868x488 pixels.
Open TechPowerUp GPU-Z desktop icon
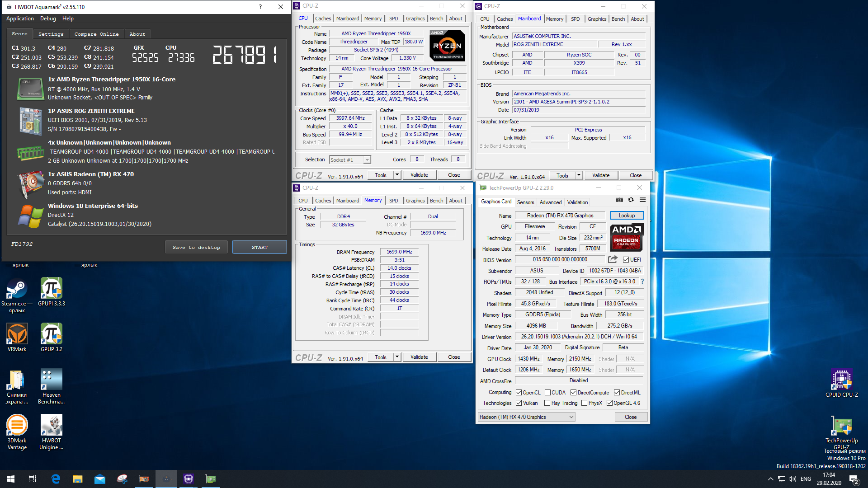tap(841, 432)
